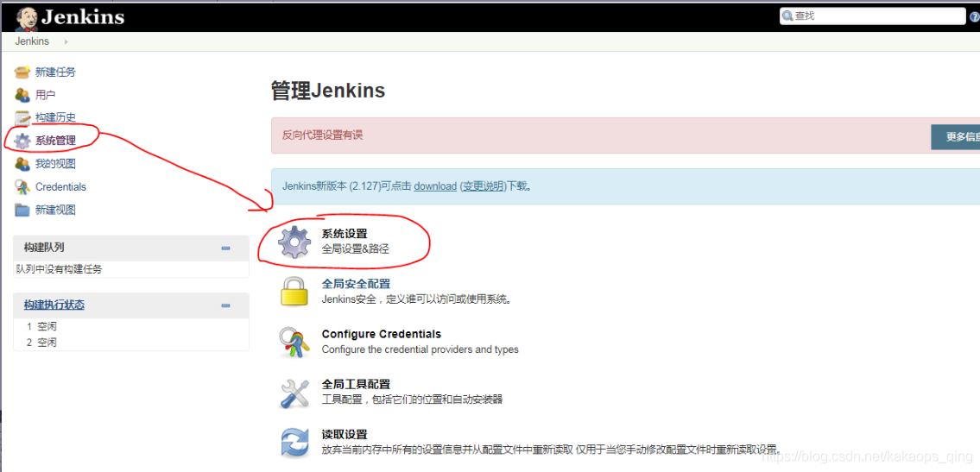980x472 pixels.
Task: Open 用户 people icon in sidebar
Action: pyautogui.click(x=22, y=95)
